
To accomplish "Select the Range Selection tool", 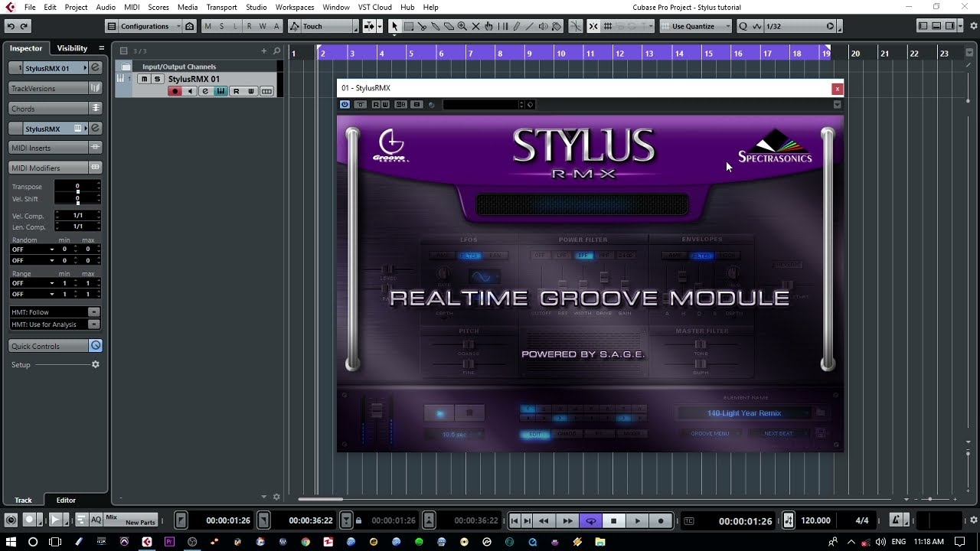I will [408, 26].
